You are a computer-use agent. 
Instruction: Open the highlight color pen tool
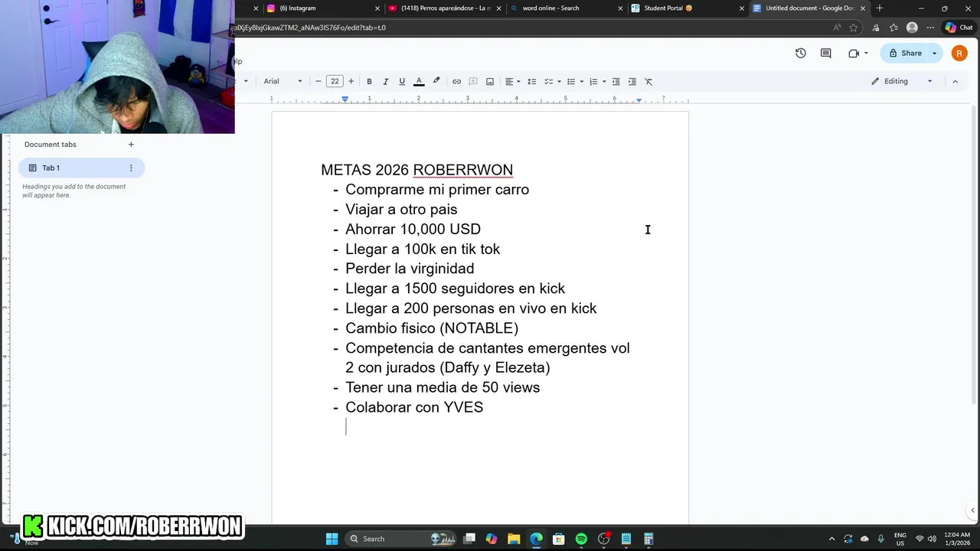coord(436,81)
